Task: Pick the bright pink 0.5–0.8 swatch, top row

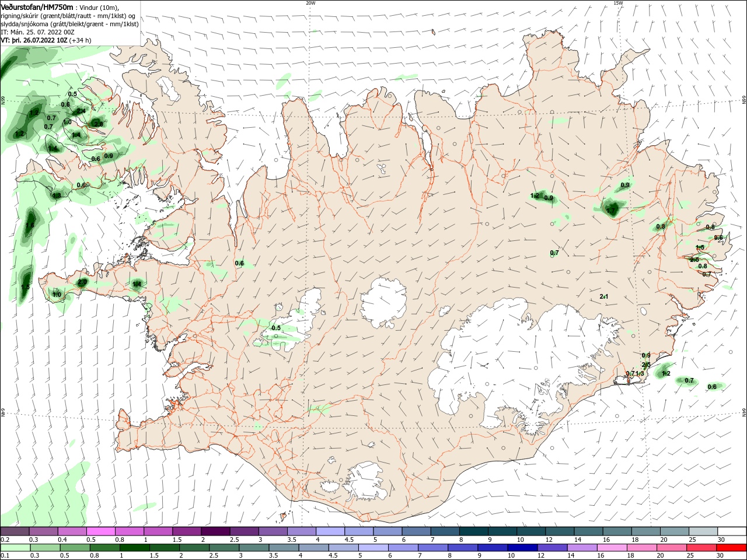Action: [100, 531]
